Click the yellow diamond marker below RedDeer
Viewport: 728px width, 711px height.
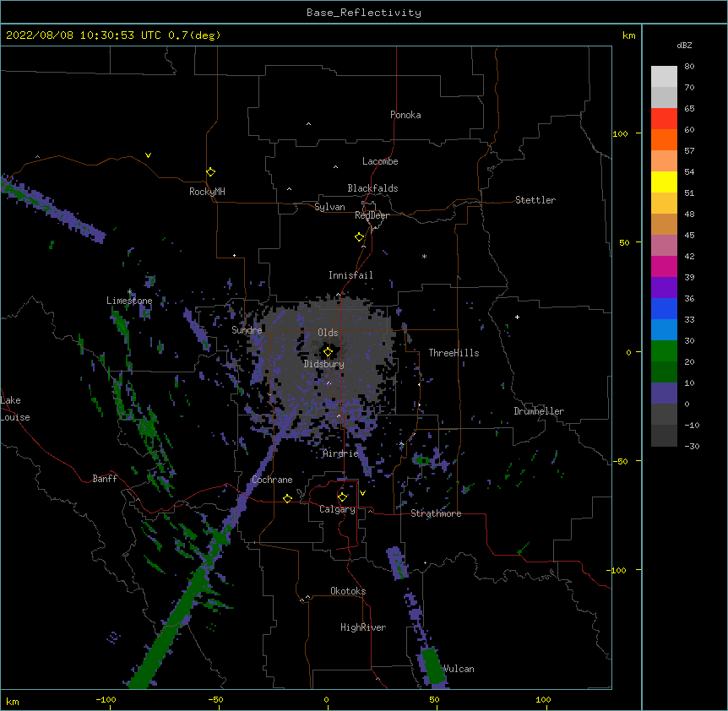click(360, 237)
